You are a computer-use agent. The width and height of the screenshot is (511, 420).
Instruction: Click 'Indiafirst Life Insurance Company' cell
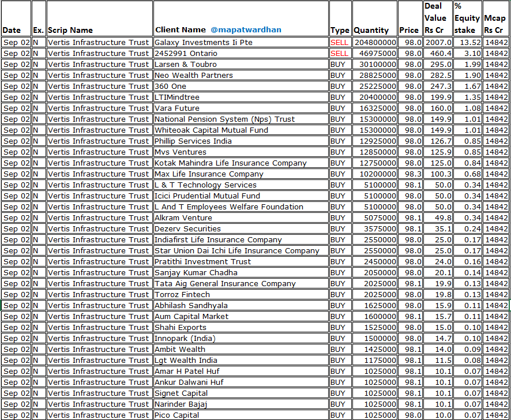click(241, 239)
